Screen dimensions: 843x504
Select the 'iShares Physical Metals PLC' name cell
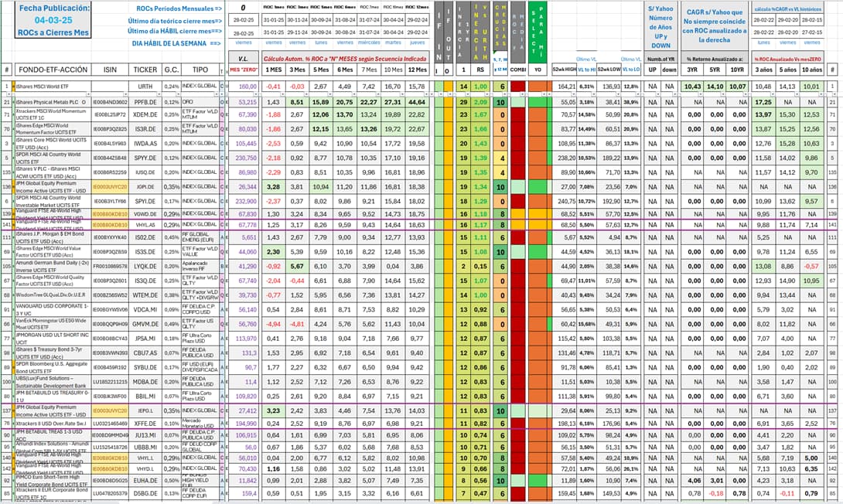(53, 102)
